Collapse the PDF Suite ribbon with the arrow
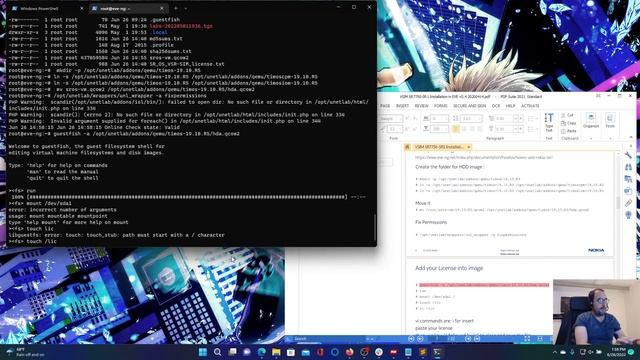This screenshot has height=360, width=640. tap(631, 138)
